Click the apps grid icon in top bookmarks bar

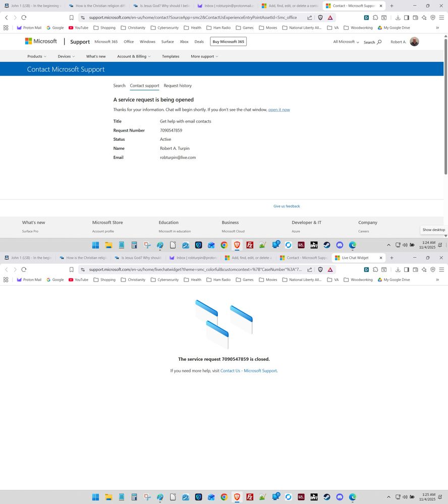coord(6,28)
